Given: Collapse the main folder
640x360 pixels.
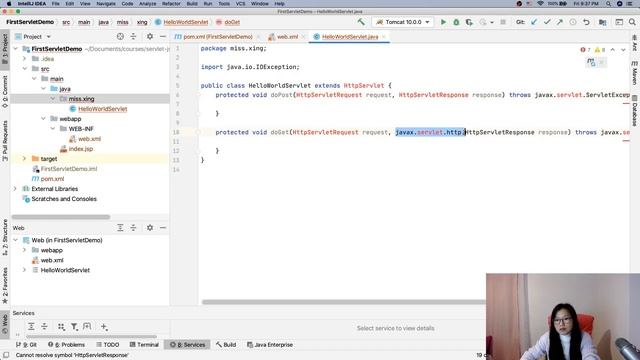Looking at the screenshot, I should [x=34, y=79].
